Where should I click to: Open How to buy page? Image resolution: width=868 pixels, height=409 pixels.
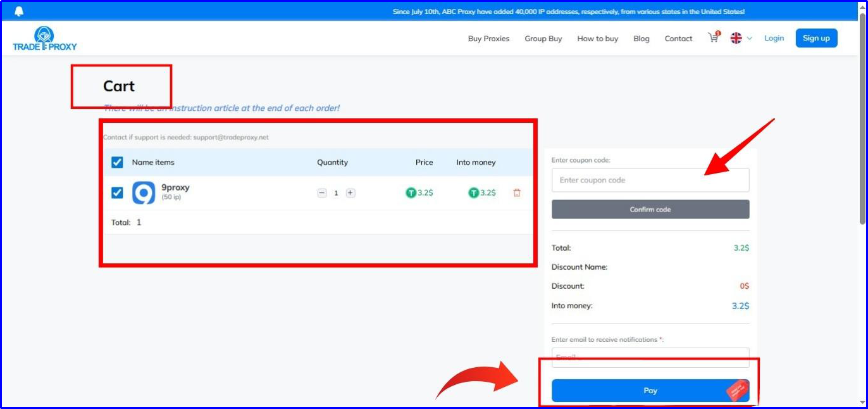tap(597, 39)
